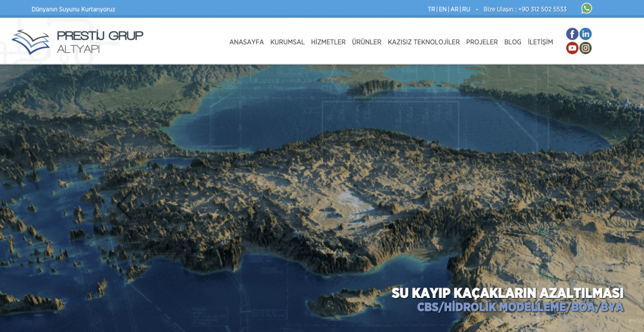
Task: Switch language to EN
Action: 442,9
